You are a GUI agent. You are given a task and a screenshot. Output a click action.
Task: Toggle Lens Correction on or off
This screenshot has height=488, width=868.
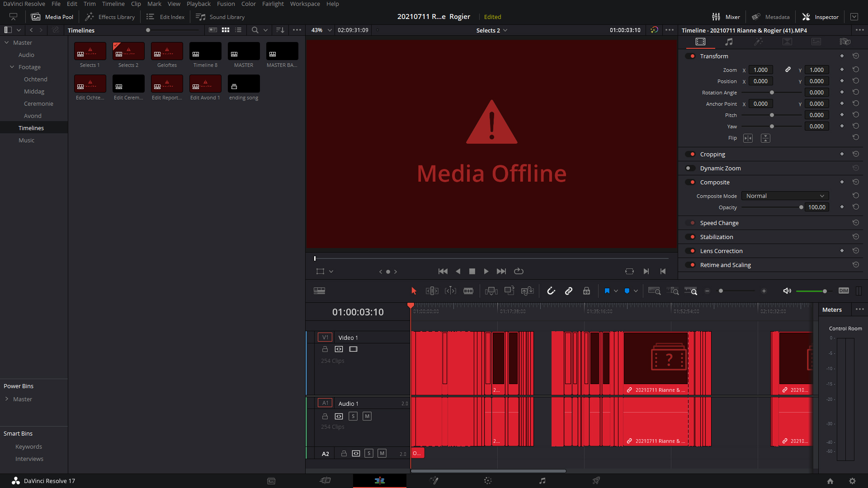[690, 251]
